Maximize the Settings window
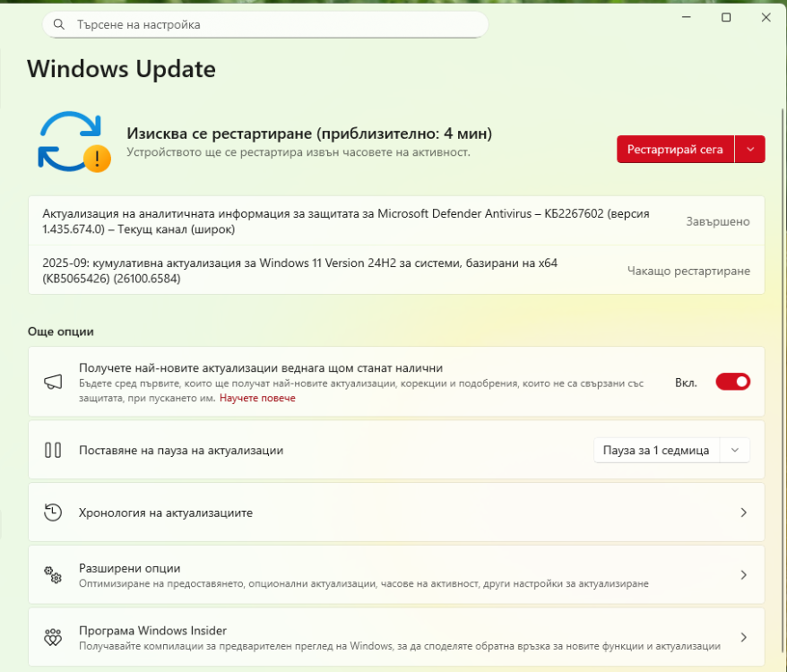The image size is (787, 672). tap(726, 17)
